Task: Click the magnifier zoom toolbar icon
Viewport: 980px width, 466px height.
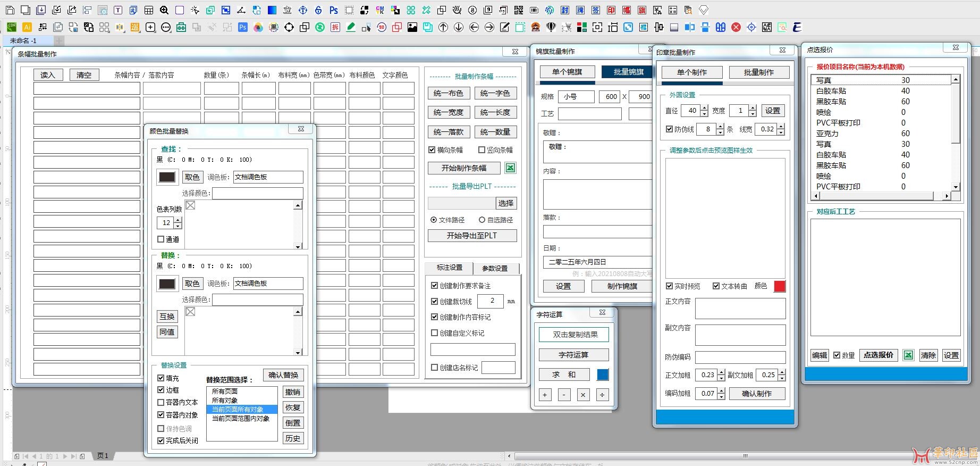Action: [x=164, y=10]
